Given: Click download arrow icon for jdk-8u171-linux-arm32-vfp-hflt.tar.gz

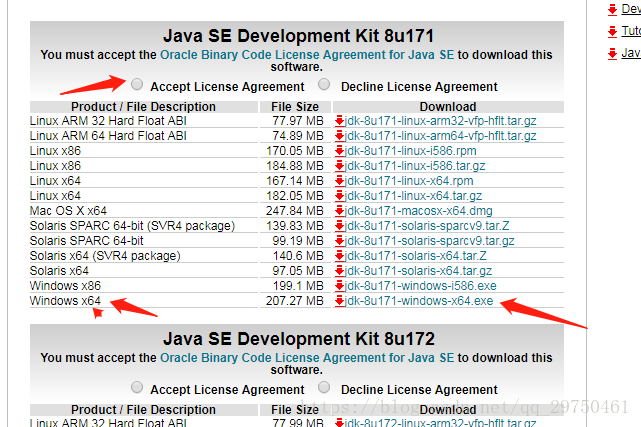Looking at the screenshot, I should click(x=339, y=121).
